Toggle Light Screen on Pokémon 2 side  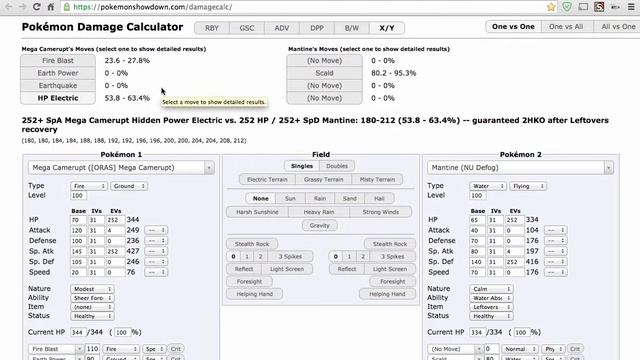click(389, 269)
